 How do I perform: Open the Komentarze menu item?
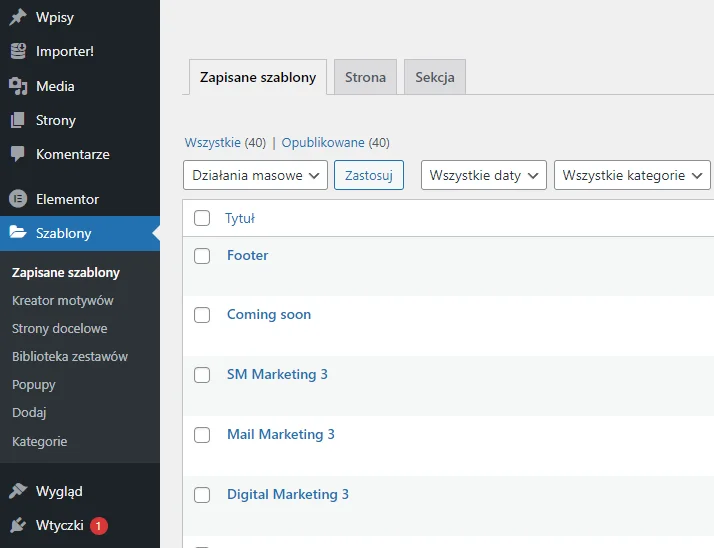(80, 154)
